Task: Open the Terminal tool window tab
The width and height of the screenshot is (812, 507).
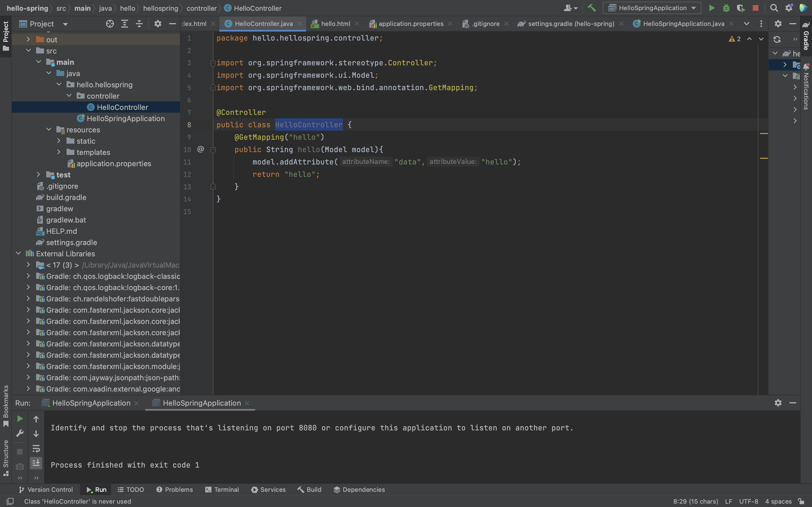Action: click(x=222, y=490)
